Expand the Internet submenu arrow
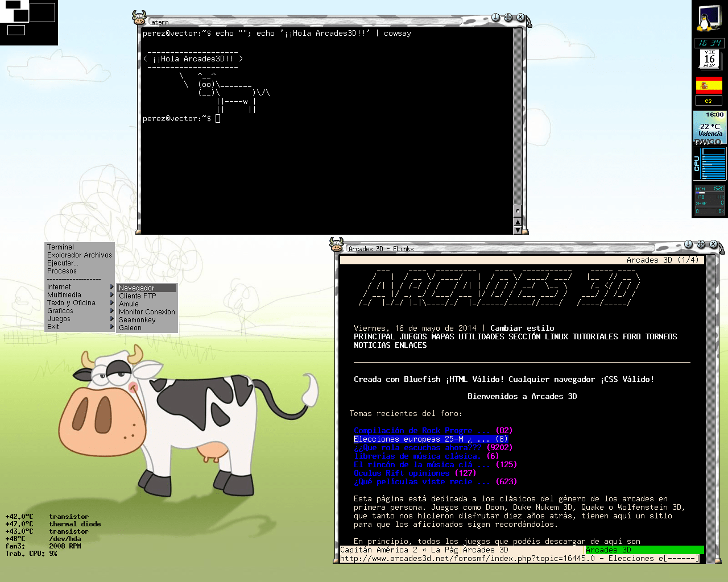This screenshot has width=728, height=582. 112,287
